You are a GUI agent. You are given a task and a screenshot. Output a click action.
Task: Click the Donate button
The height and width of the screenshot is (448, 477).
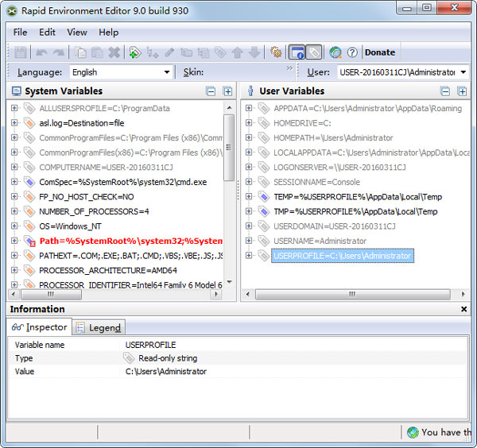coord(379,52)
